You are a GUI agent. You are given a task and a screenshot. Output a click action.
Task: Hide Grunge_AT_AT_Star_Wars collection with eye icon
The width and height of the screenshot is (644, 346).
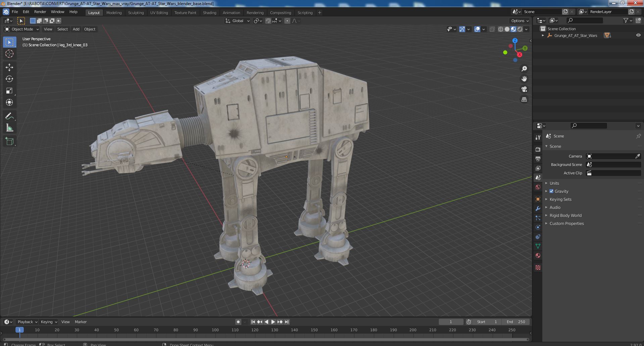point(638,35)
